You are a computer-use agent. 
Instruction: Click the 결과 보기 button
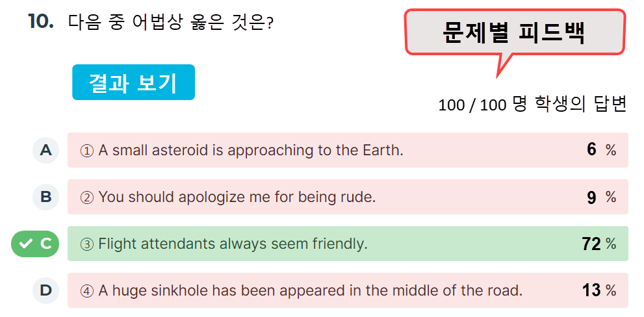tap(133, 82)
